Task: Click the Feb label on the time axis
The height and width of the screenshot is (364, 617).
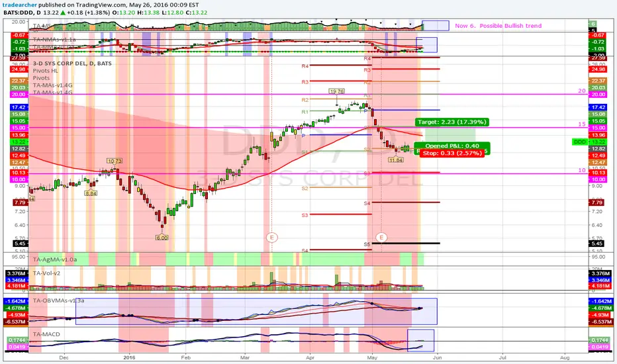Action: click(x=186, y=357)
